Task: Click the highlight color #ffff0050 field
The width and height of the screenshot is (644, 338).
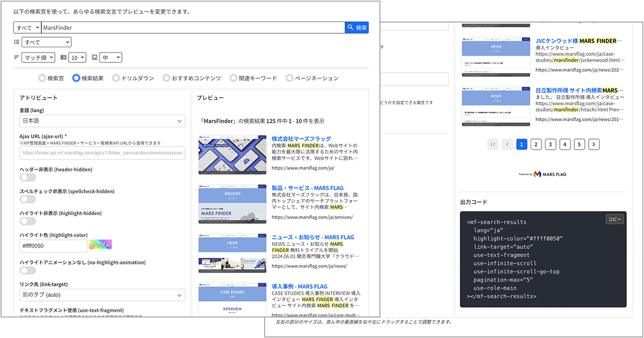Action: point(53,246)
